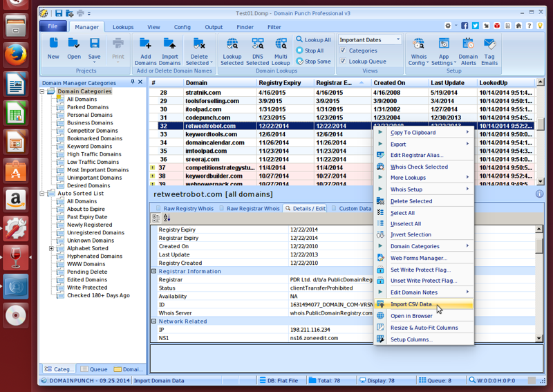Expand the Export submenu arrow
553x392 pixels.
467,144
